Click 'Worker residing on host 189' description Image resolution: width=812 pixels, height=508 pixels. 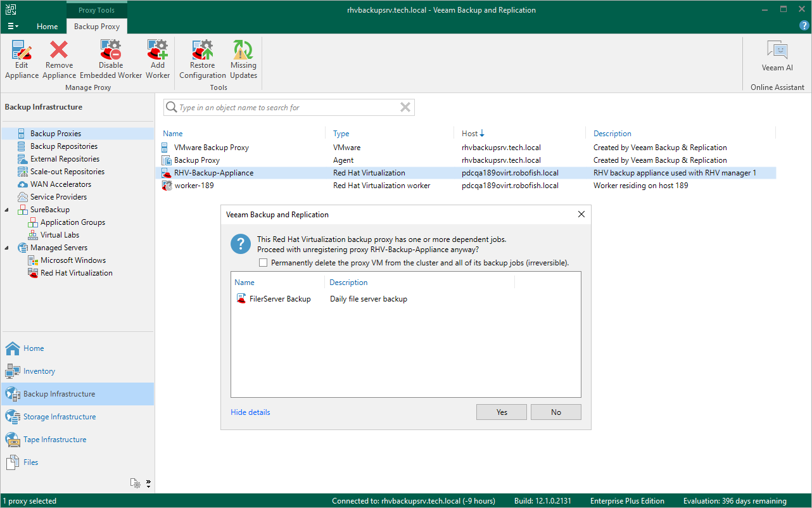pos(640,186)
